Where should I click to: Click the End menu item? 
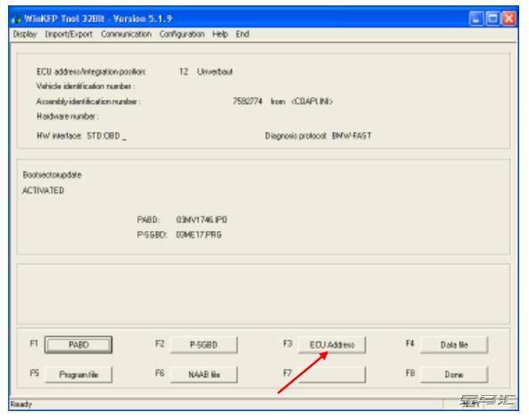243,34
